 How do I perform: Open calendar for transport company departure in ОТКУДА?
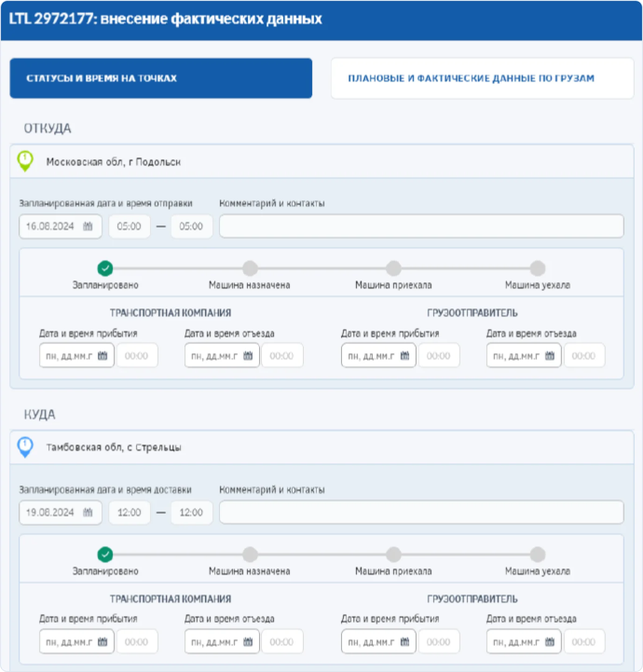(x=248, y=356)
